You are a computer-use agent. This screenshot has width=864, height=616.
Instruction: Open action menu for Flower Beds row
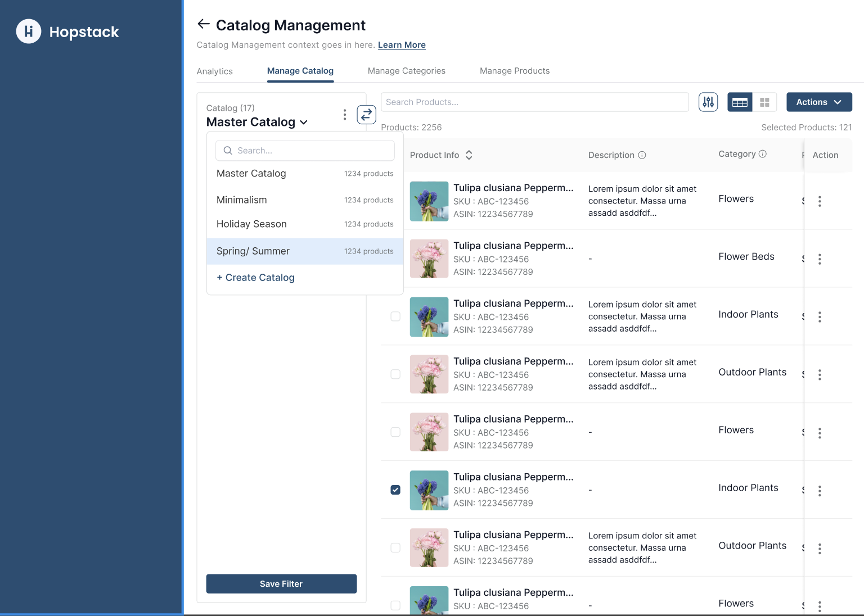pyautogui.click(x=820, y=259)
